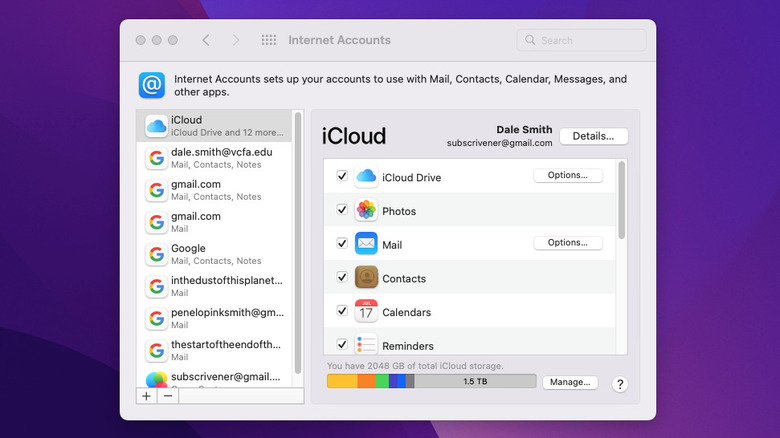Screen dimensions: 780x438
Task: Uncheck the iCloud Drive checkbox
Action: (x=342, y=177)
